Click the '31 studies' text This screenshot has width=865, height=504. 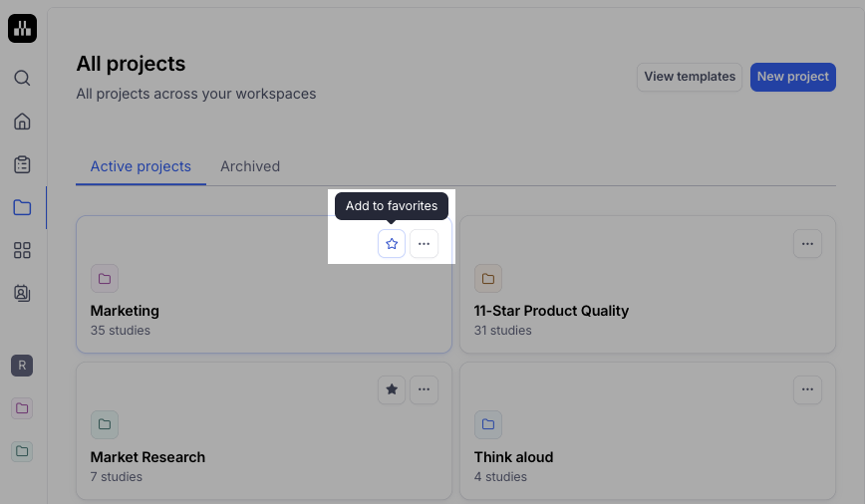tap(502, 331)
